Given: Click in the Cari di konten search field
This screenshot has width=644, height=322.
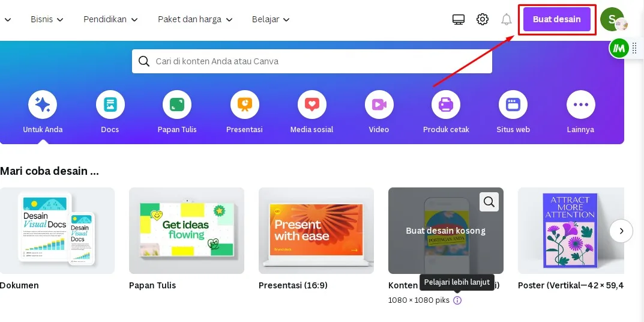Looking at the screenshot, I should click(311, 61).
